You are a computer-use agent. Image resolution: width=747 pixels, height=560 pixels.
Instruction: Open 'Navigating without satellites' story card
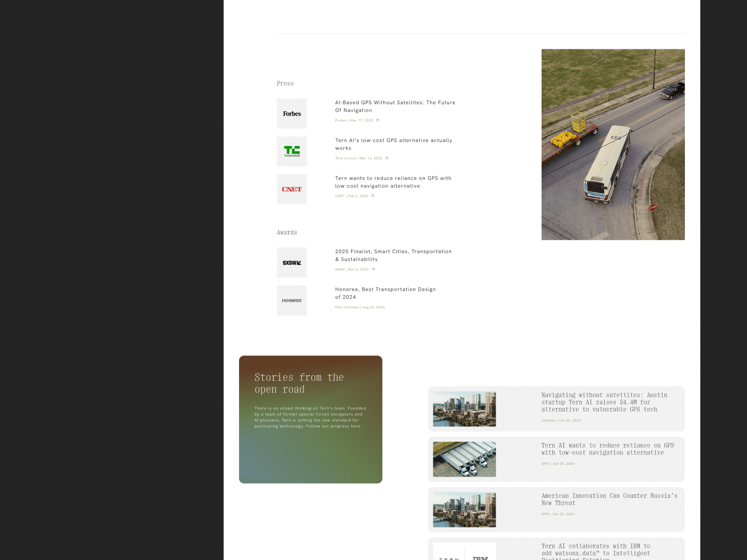point(557,409)
